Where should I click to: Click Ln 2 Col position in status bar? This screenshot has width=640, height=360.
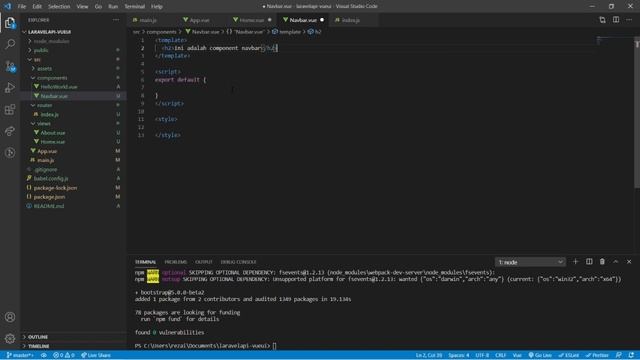point(429,355)
